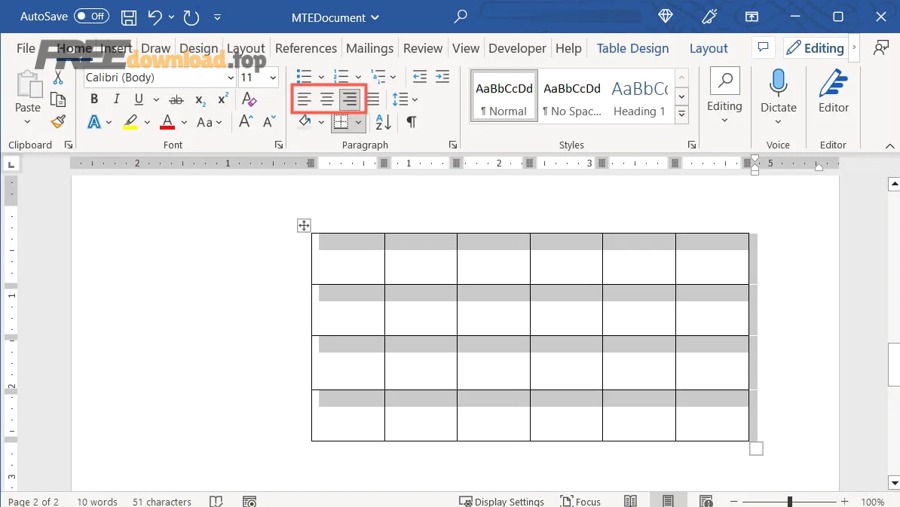
Task: Apply yellow text highlight color
Action: 130,122
